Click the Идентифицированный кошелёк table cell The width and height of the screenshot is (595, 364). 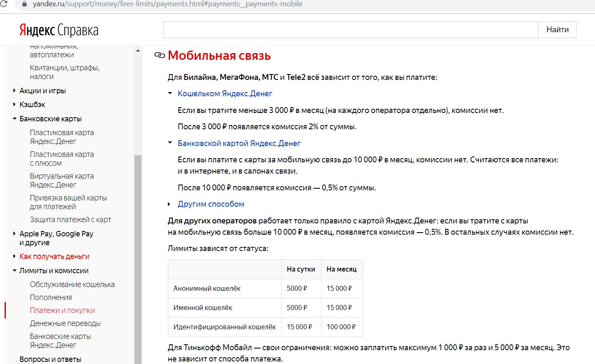click(x=225, y=327)
